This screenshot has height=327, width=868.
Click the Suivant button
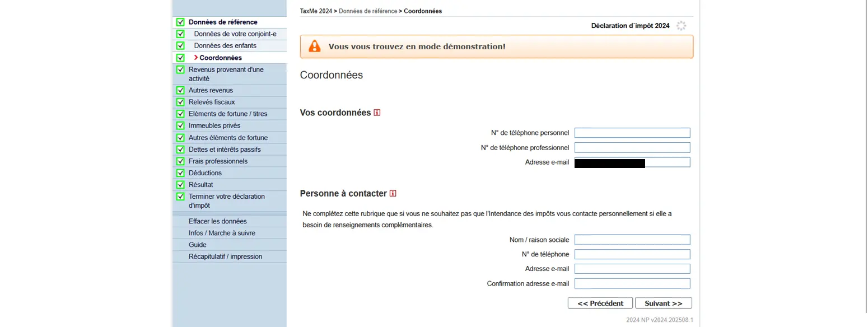(663, 302)
